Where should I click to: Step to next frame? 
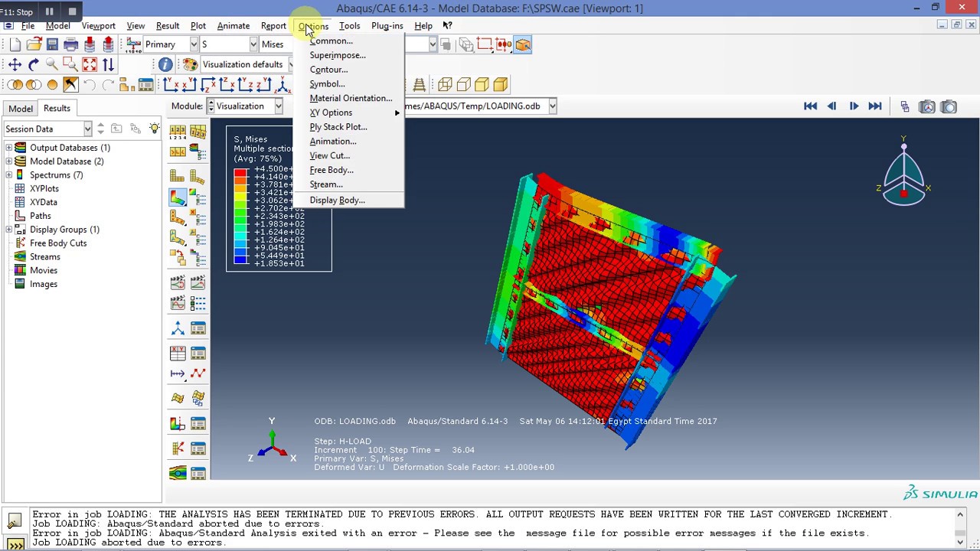click(x=854, y=106)
